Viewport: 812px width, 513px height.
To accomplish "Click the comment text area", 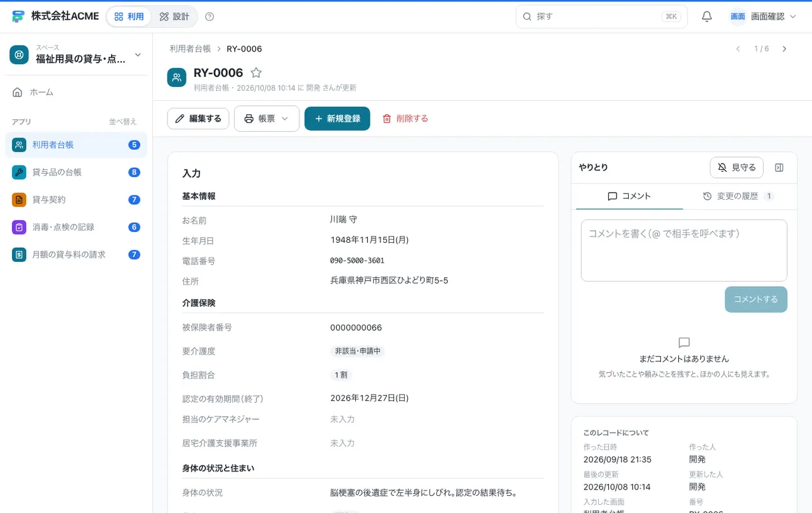I will [x=684, y=250].
